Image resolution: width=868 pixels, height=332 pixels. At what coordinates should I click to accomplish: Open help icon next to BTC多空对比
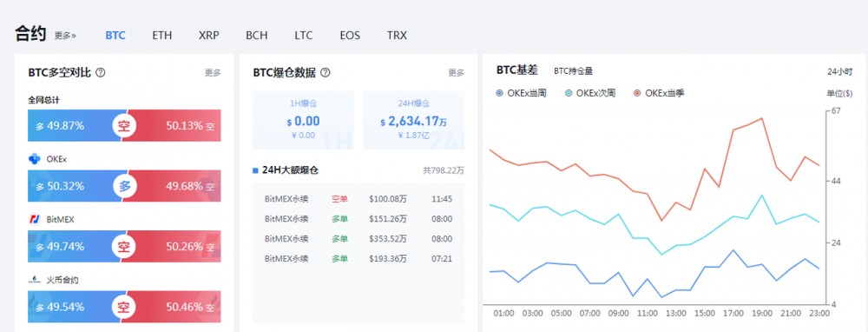pyautogui.click(x=100, y=73)
